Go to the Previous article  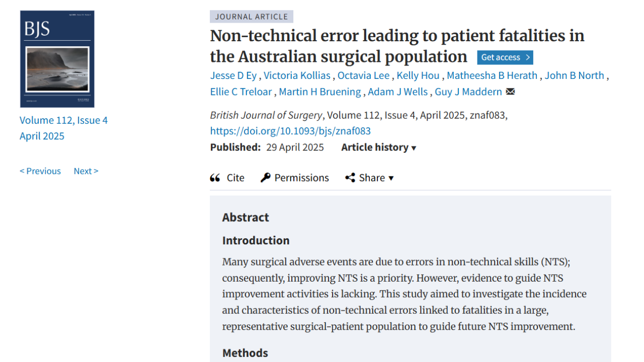(40, 171)
